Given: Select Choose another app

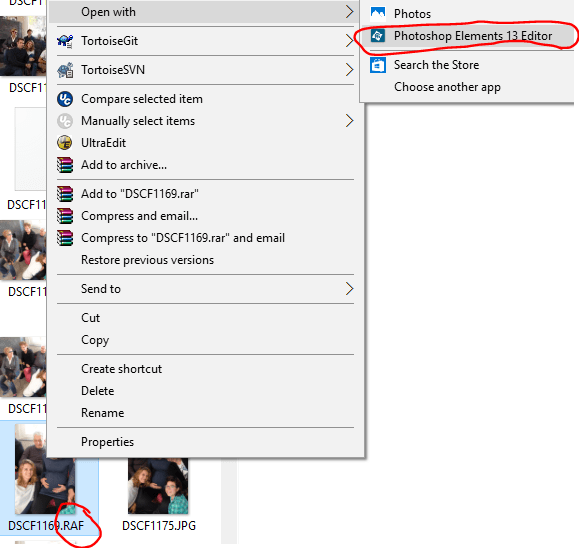Looking at the screenshot, I should click(x=467, y=87).
